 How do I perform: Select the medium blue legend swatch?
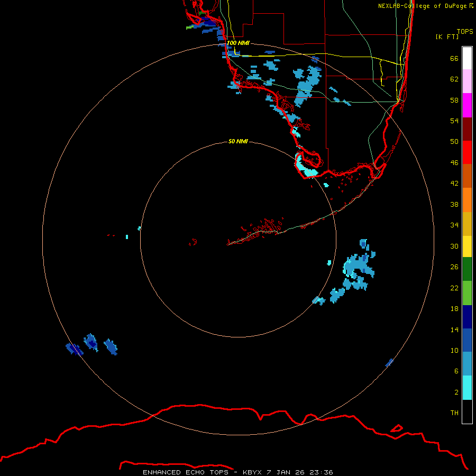[x=467, y=340]
